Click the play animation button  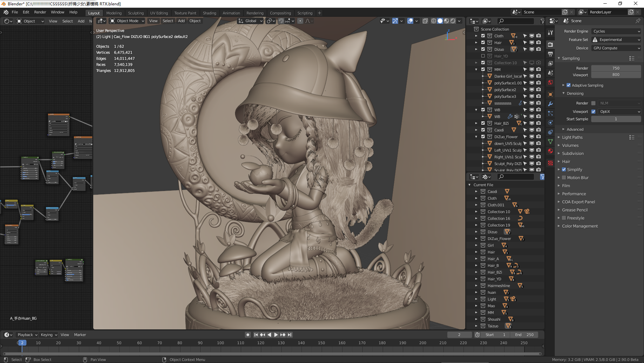(276, 335)
